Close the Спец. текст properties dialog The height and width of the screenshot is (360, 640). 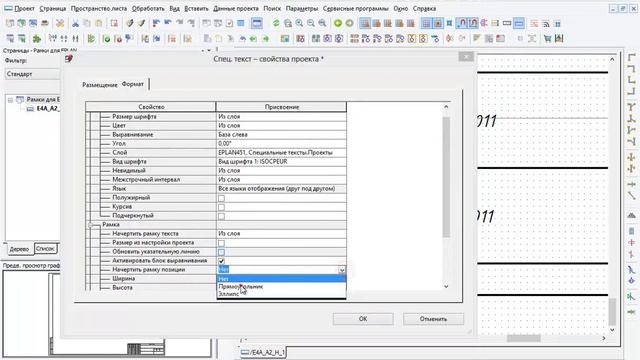tap(466, 56)
